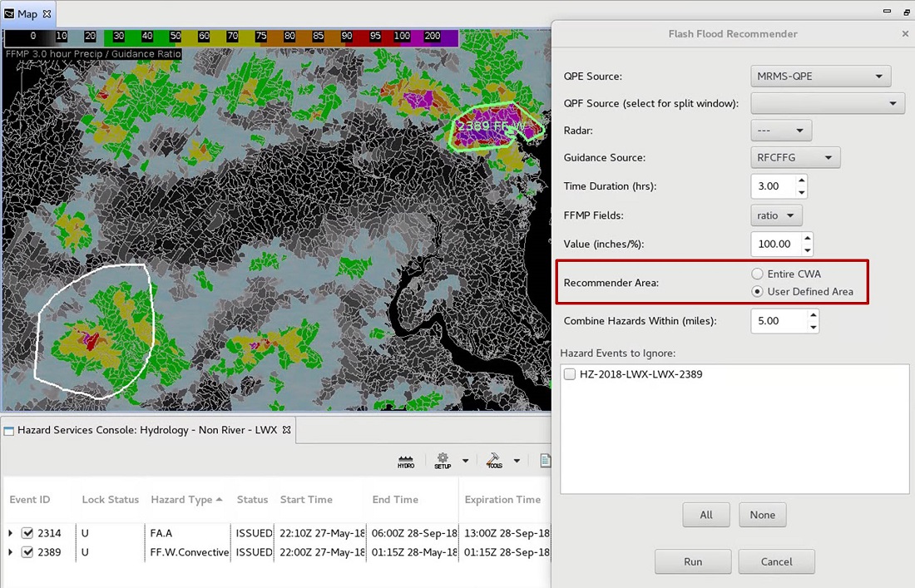
Task: Restore the Map view panel
Action: (906, 11)
